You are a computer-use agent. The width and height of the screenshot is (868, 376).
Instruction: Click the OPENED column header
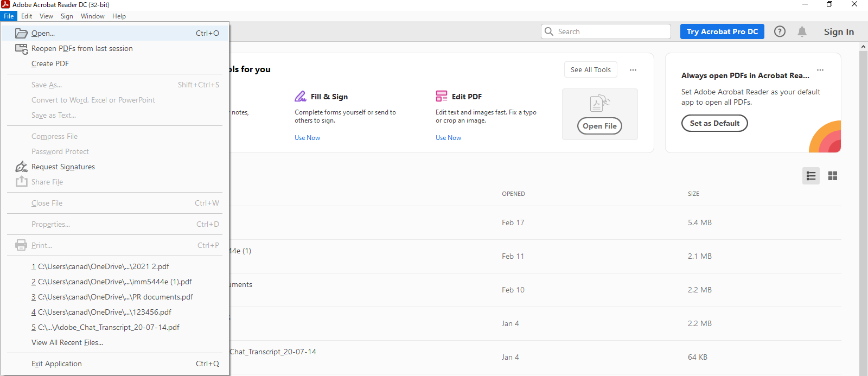coord(513,194)
